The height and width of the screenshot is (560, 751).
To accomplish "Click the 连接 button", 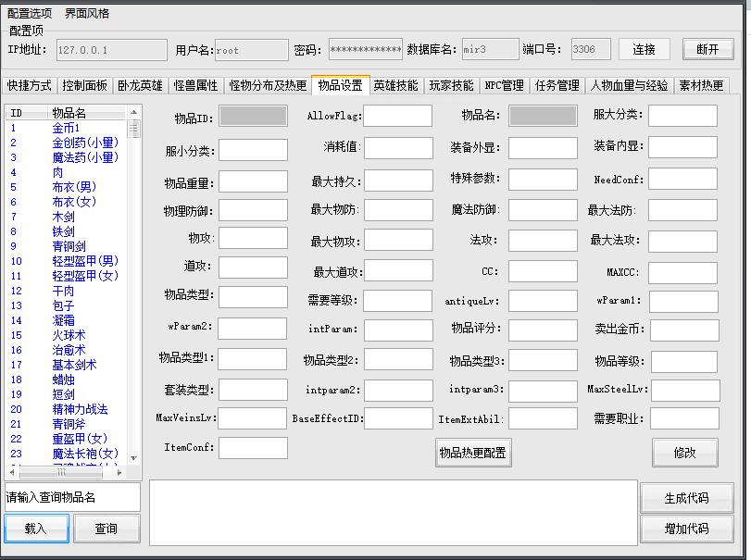I will click(644, 49).
